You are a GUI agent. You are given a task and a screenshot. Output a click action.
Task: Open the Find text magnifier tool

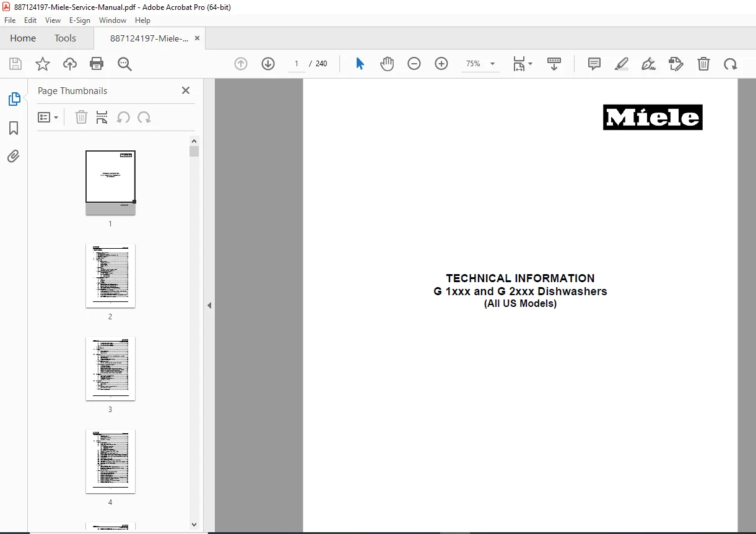[125, 64]
